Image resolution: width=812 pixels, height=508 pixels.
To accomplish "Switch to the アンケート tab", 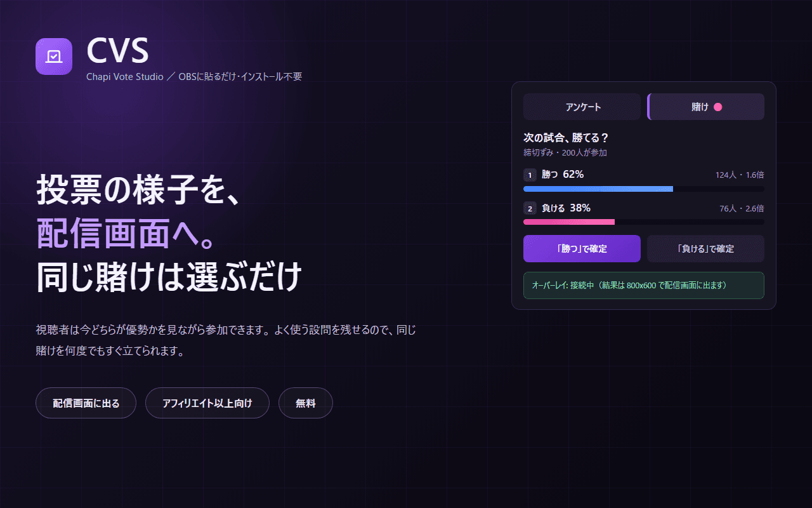I will pyautogui.click(x=582, y=107).
